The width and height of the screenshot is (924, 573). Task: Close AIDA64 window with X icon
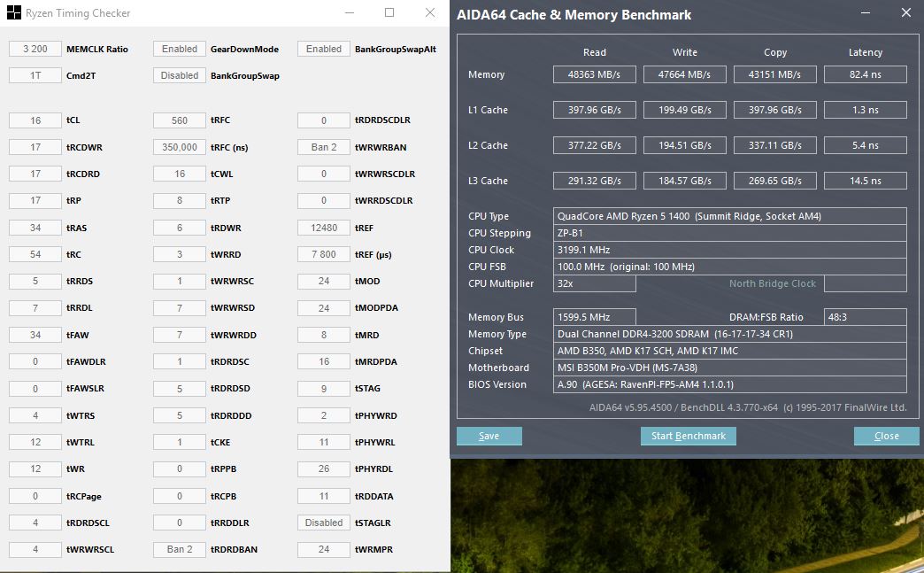[906, 12]
